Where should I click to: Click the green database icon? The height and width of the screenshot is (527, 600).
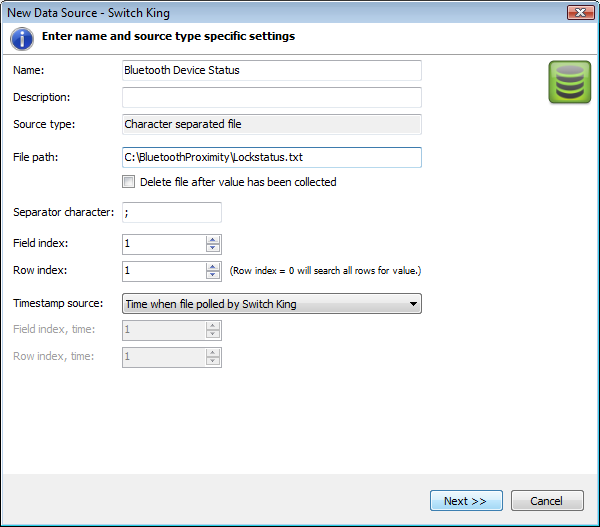click(x=569, y=82)
